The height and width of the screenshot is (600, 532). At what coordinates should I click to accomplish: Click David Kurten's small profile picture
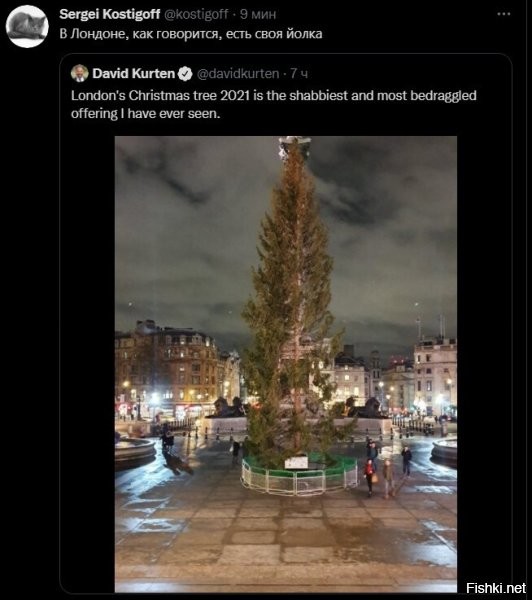pyautogui.click(x=80, y=73)
